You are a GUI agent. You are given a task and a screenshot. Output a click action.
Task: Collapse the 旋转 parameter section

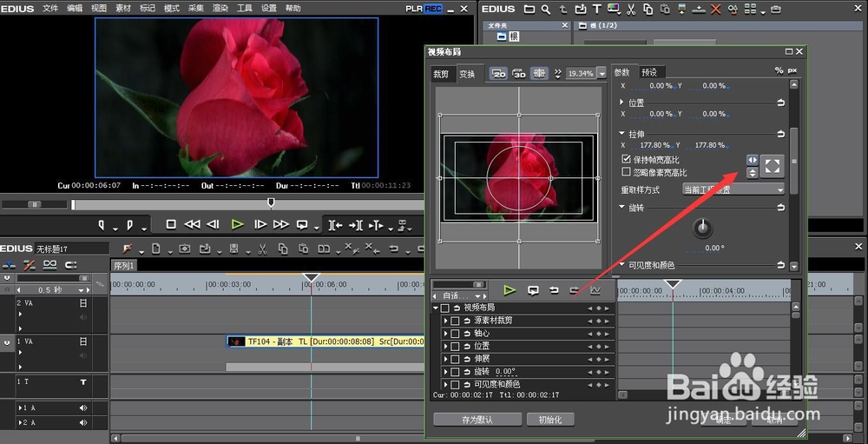(621, 208)
